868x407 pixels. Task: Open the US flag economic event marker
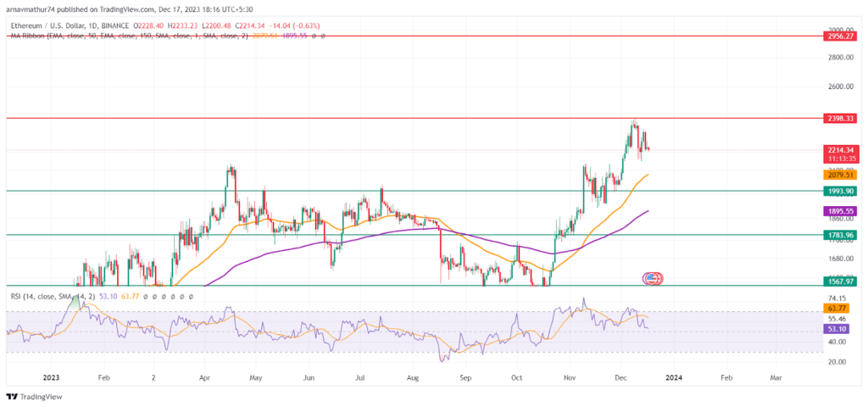click(652, 278)
